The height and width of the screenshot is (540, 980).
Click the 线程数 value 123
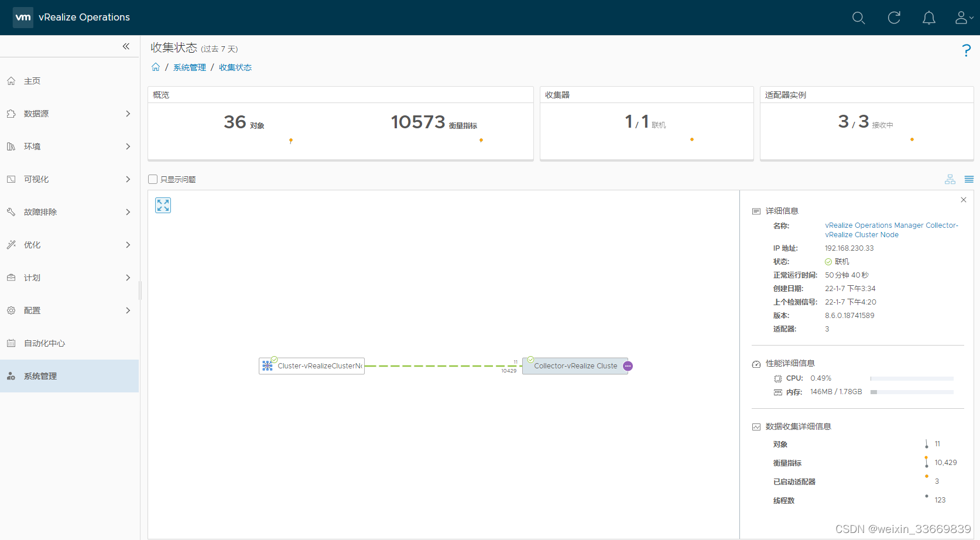940,500
